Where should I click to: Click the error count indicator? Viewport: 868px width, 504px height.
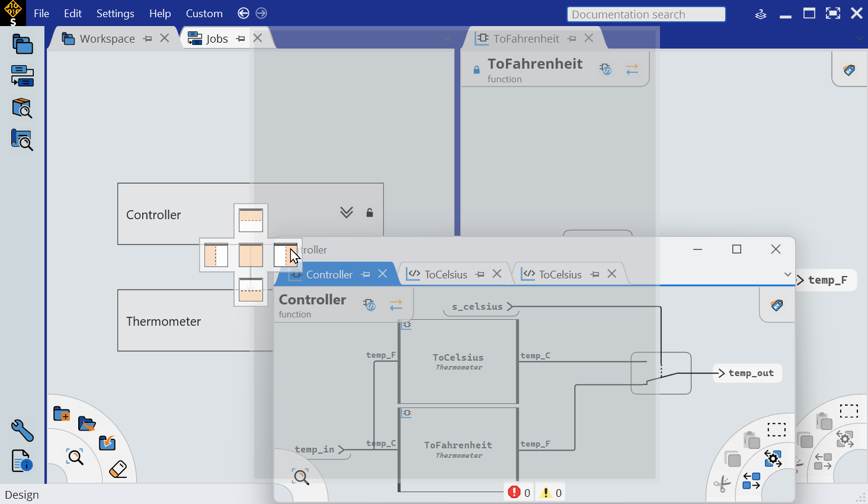click(x=519, y=492)
